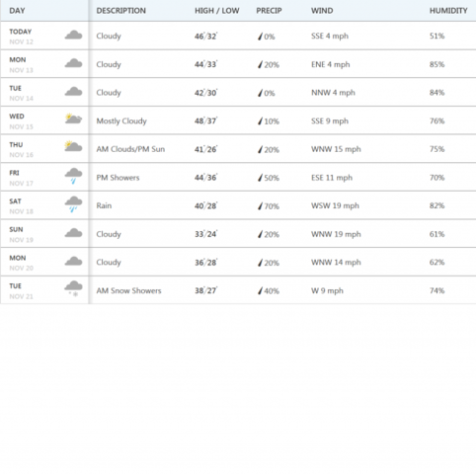Click the partly sunny icon for Thu Nov 16

pos(73,146)
